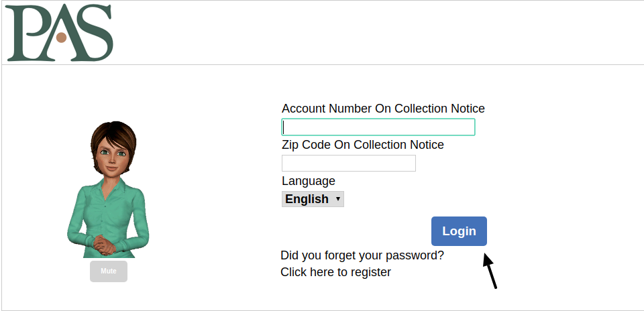Open the Language dropdown showing English
The width and height of the screenshot is (644, 311).
[x=313, y=199]
